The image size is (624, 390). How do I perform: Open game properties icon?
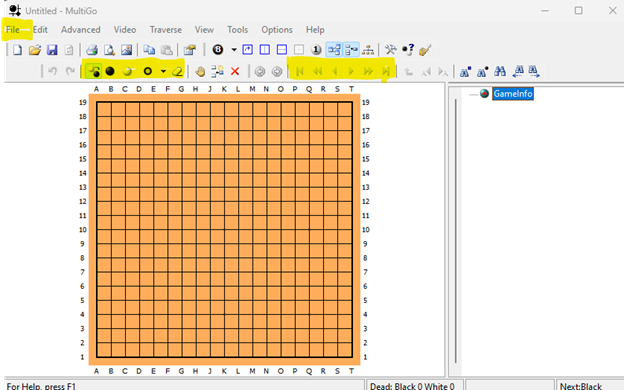point(190,50)
